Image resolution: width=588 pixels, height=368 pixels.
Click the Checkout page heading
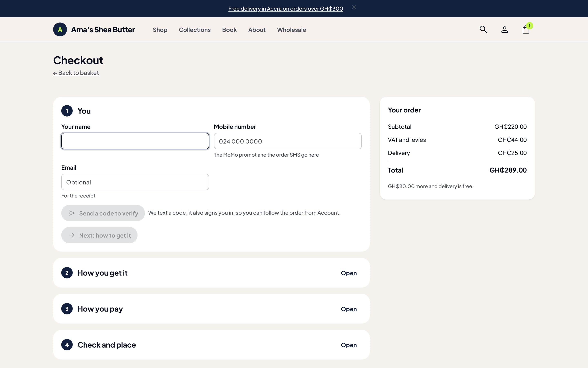[78, 60]
